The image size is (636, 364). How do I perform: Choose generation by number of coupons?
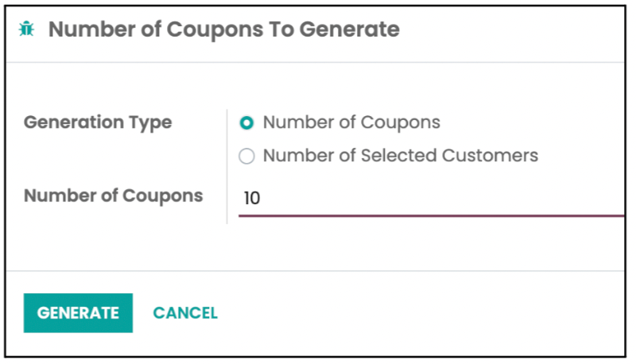(x=246, y=123)
